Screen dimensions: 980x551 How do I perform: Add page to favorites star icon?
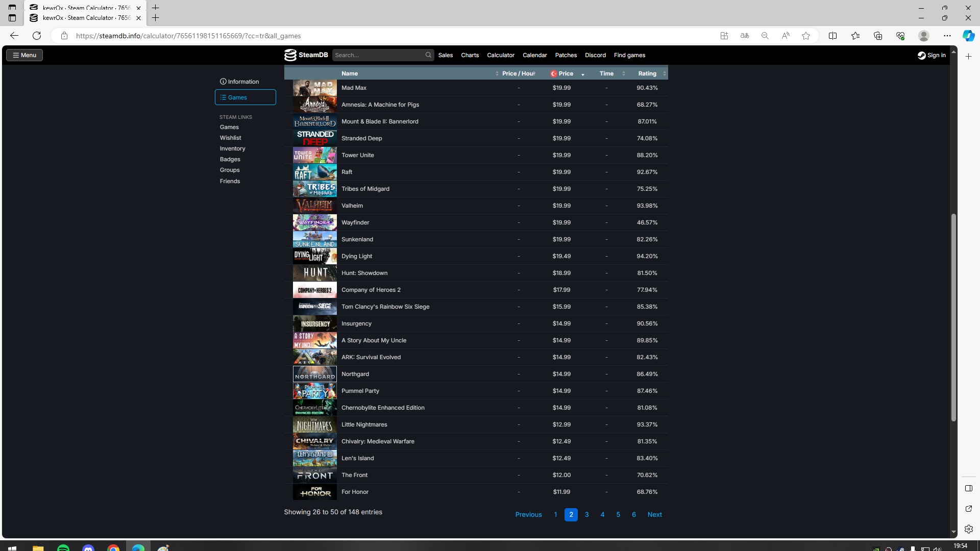click(x=806, y=36)
